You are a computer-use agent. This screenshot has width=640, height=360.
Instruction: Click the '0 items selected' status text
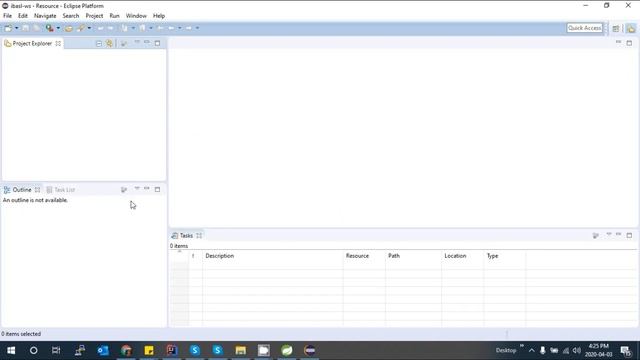pos(21,334)
